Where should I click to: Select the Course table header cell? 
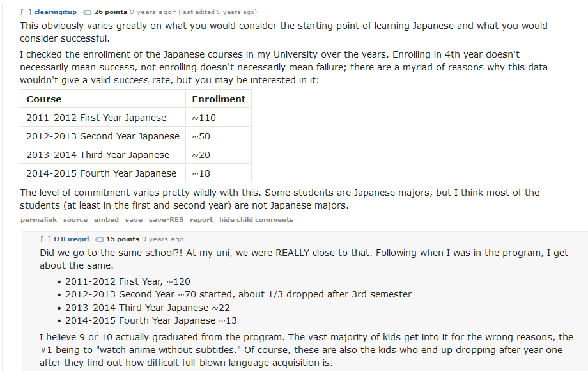tap(103, 99)
